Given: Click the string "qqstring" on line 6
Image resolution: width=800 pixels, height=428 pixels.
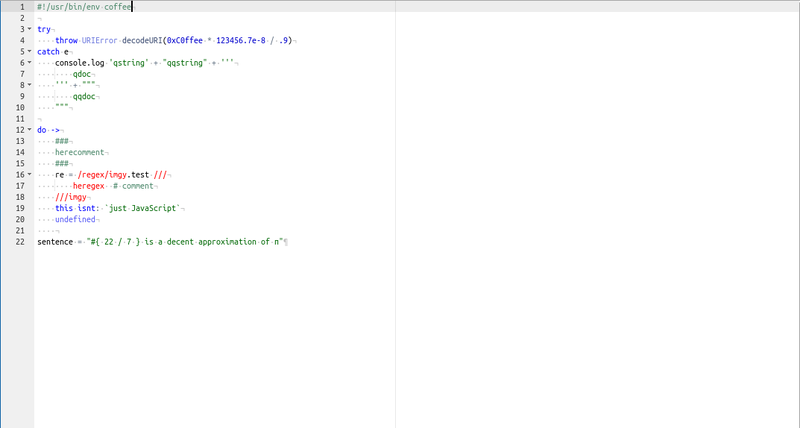Looking at the screenshot, I should (x=185, y=63).
